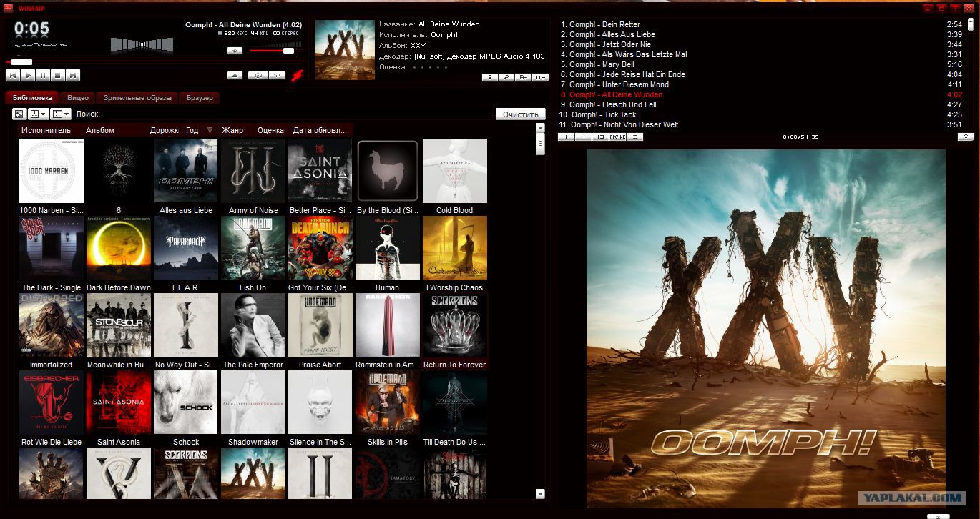Open the ПРОЧИЕ playlist menu button
The image size is (980, 519).
[618, 137]
